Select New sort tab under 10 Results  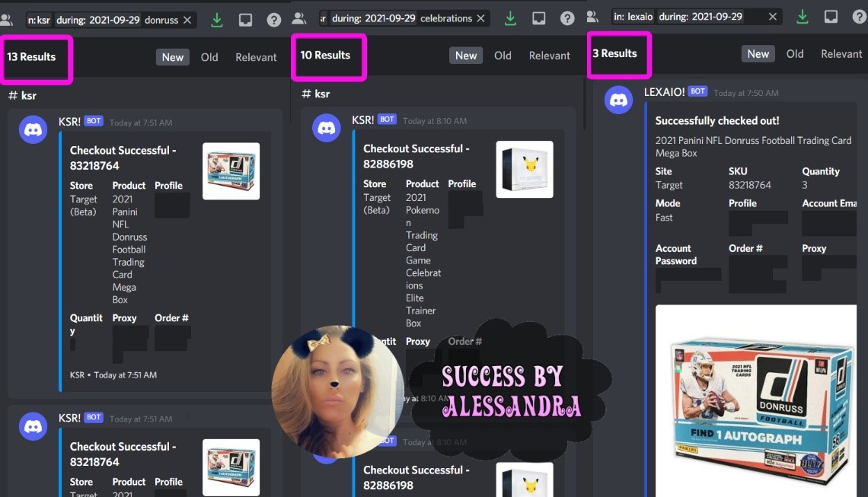click(x=466, y=56)
